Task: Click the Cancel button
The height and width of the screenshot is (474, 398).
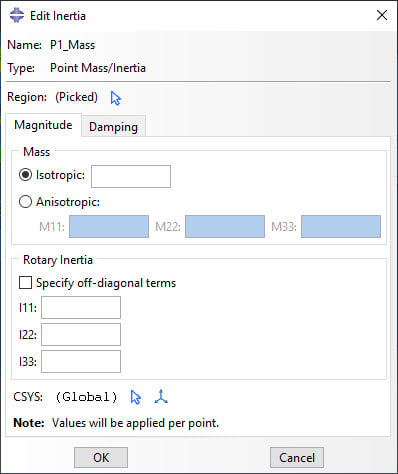Action: [x=297, y=457]
